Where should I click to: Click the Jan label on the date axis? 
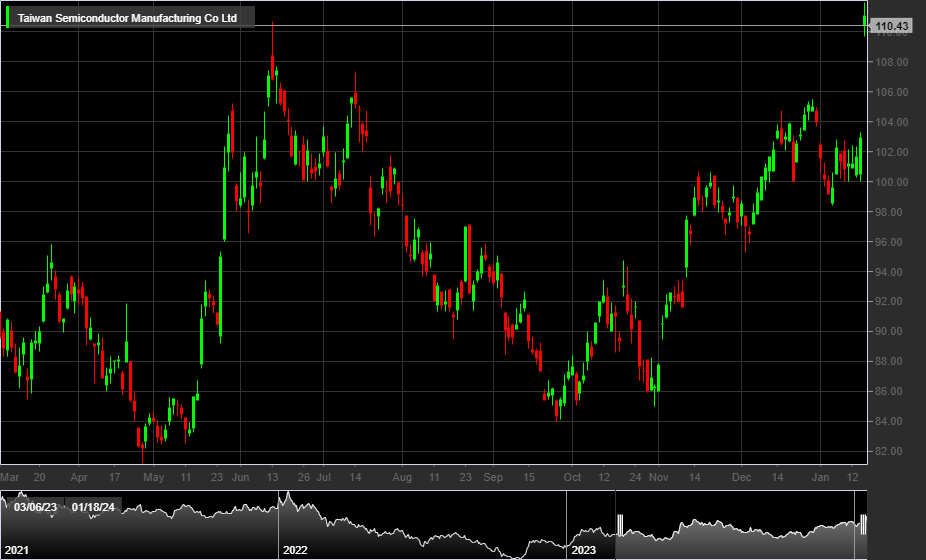coord(820,477)
